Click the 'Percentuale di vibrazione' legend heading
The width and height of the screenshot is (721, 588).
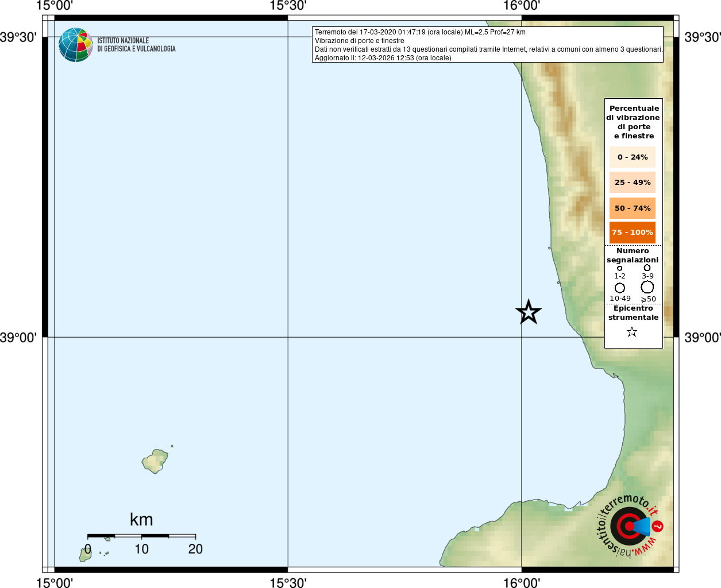coord(633,122)
